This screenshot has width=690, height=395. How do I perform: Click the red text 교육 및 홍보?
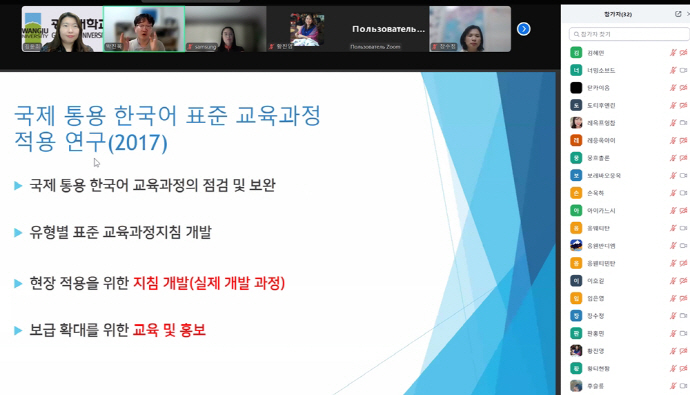169,330
